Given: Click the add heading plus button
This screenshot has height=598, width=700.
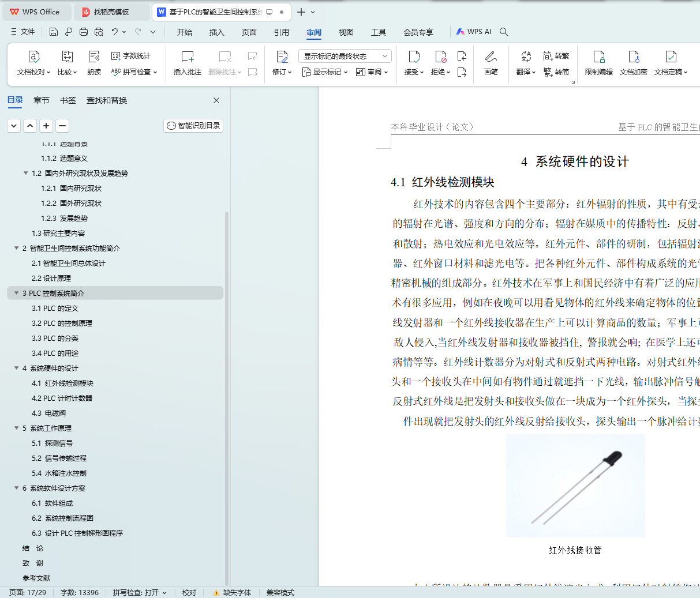Looking at the screenshot, I should click(x=46, y=126).
